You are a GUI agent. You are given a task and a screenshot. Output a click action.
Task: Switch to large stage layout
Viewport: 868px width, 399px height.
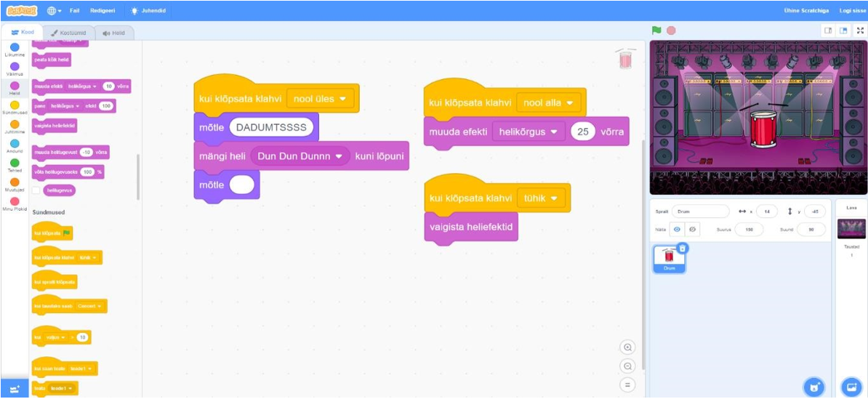[843, 31]
